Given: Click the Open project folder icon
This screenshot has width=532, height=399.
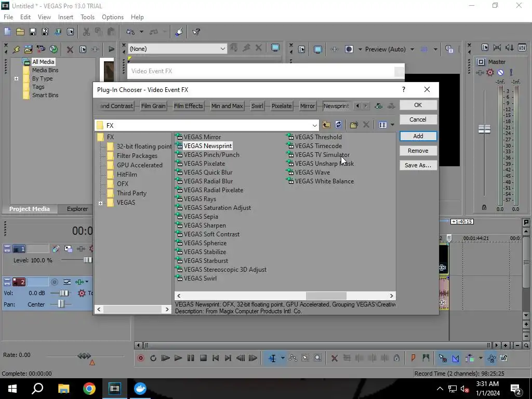Looking at the screenshot, I should tap(20, 32).
